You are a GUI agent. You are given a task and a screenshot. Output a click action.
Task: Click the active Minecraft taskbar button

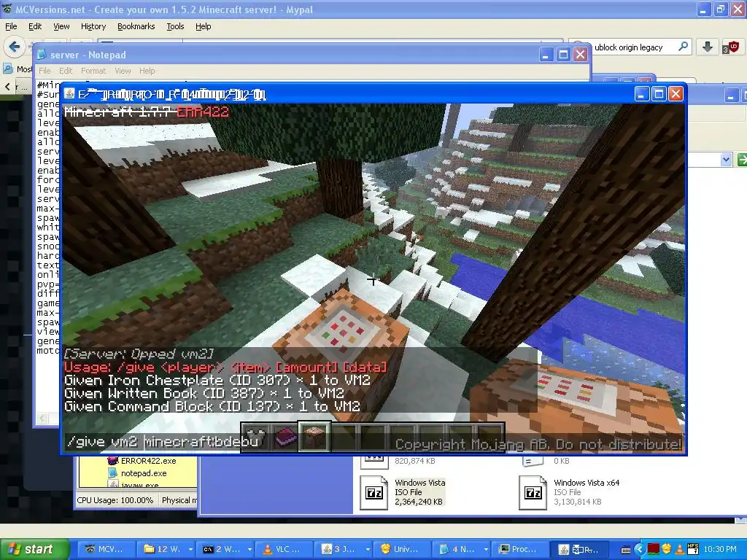[578, 549]
